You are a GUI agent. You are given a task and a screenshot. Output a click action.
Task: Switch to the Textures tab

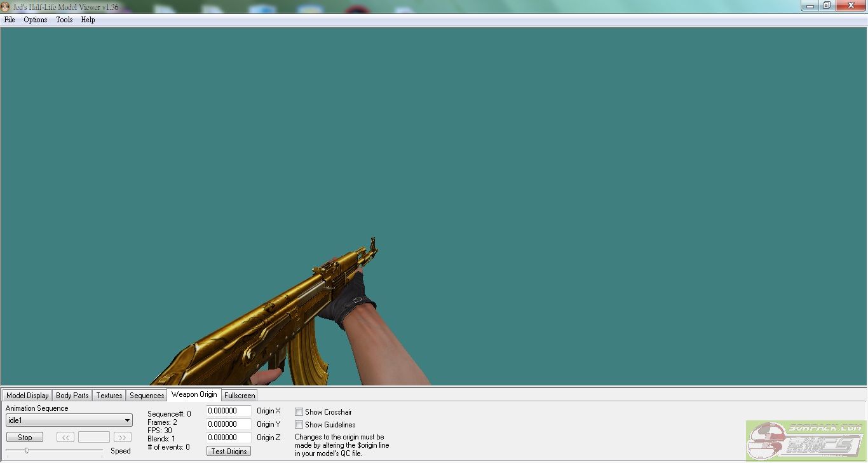(109, 396)
